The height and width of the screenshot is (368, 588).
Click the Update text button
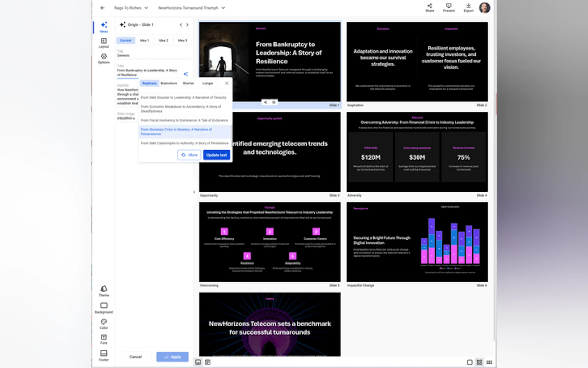tap(216, 155)
